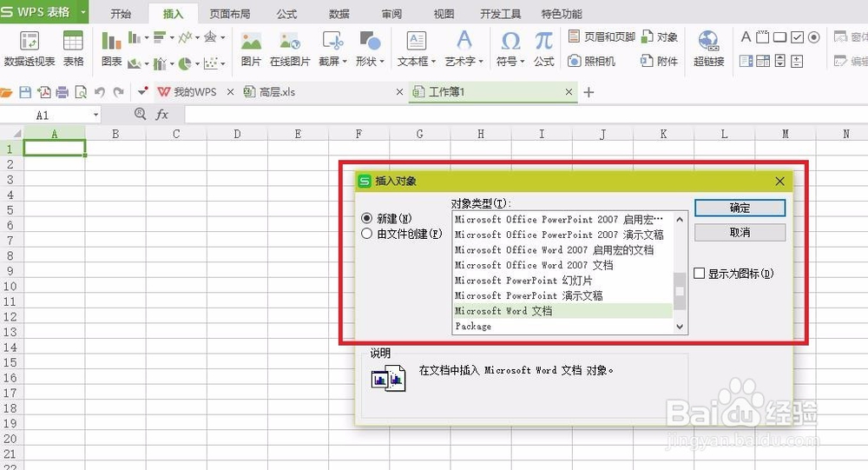Switch to the 数据 ribbon tab

(339, 13)
